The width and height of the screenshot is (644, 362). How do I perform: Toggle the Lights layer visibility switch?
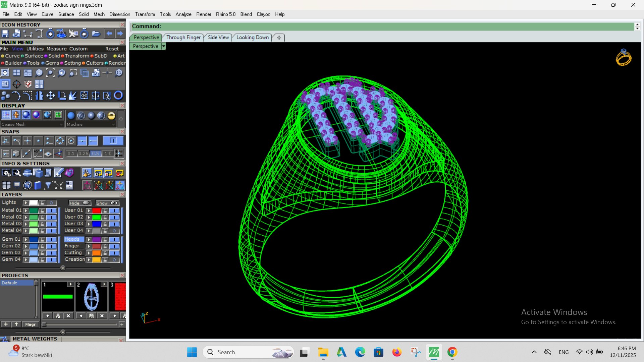click(51, 203)
